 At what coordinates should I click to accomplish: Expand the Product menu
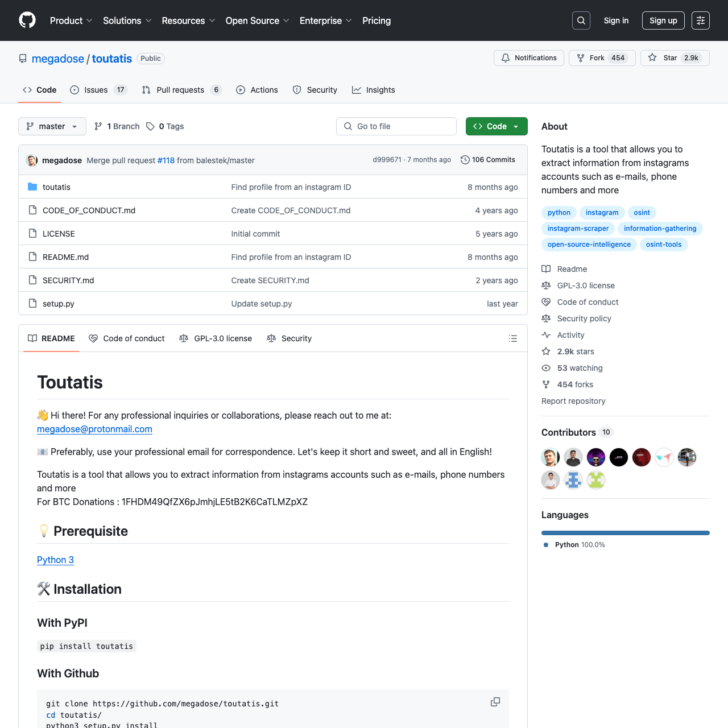(71, 20)
